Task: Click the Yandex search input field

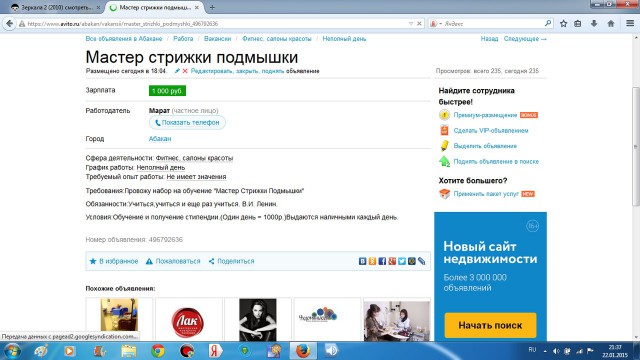Action: pyautogui.click(x=493, y=24)
